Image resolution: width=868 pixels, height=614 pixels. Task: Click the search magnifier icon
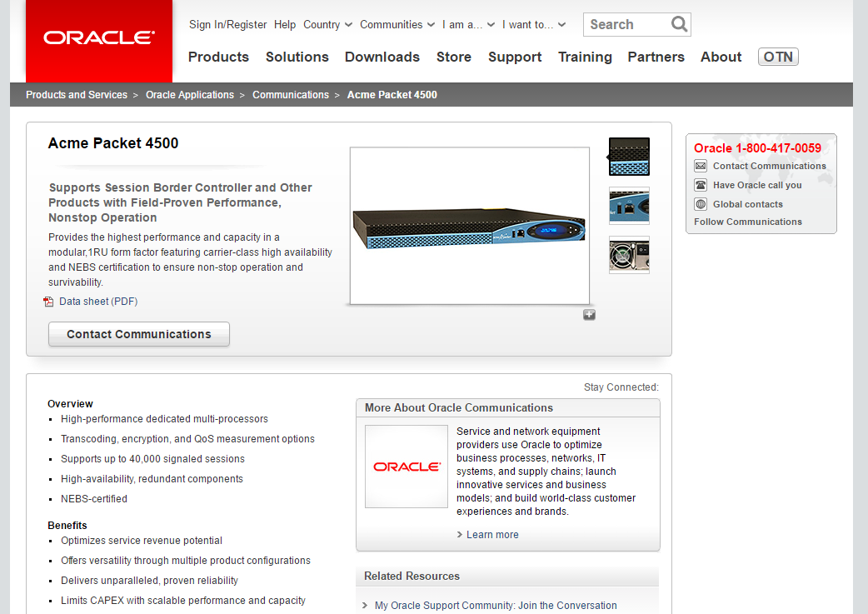[679, 24]
